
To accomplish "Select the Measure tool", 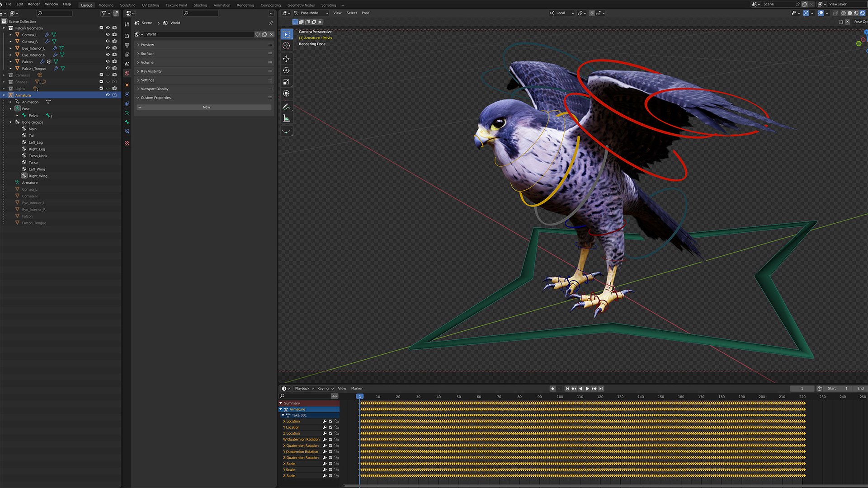I will (x=286, y=118).
